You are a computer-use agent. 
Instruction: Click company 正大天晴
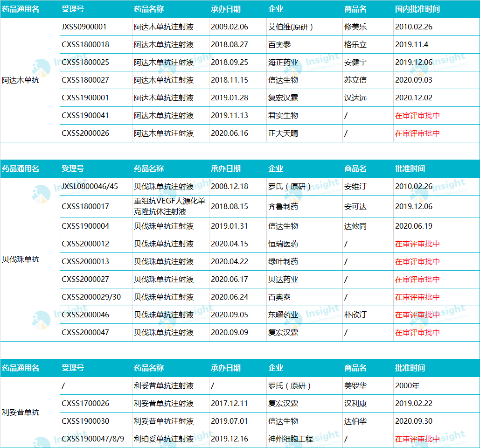tap(283, 133)
